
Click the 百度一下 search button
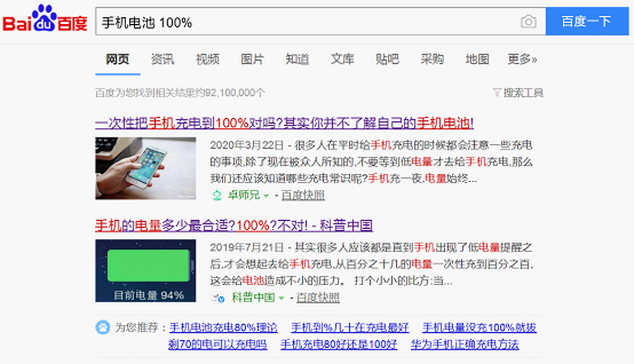point(586,22)
